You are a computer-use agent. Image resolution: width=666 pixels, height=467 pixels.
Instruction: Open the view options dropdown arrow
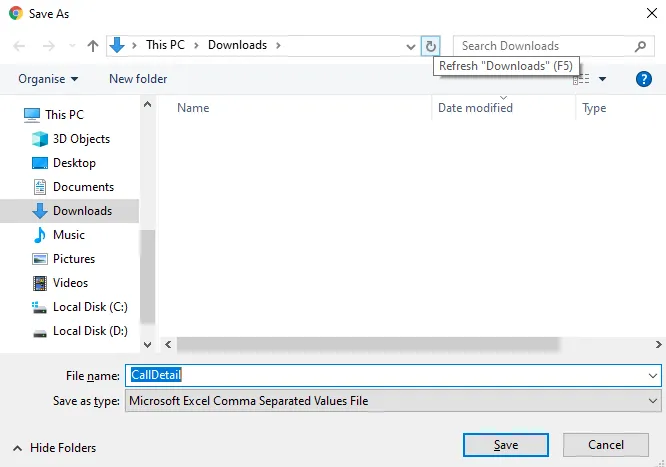pyautogui.click(x=602, y=79)
